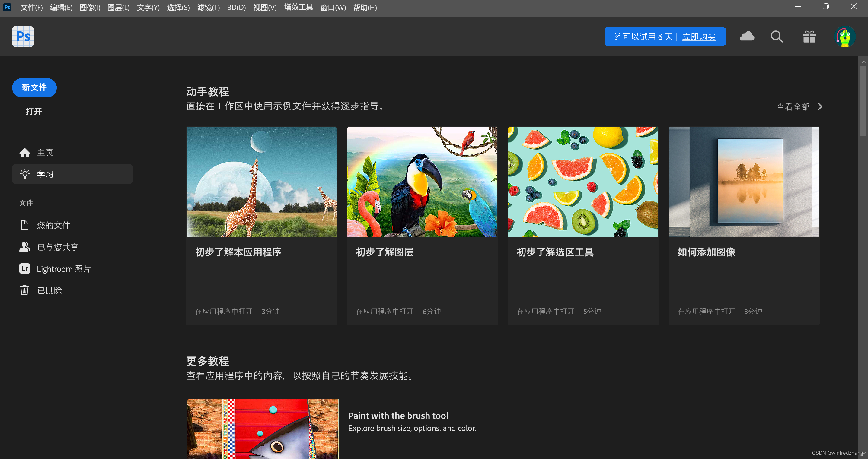Click the small Ps icon in title bar
The height and width of the screenshot is (459, 868).
7,7
